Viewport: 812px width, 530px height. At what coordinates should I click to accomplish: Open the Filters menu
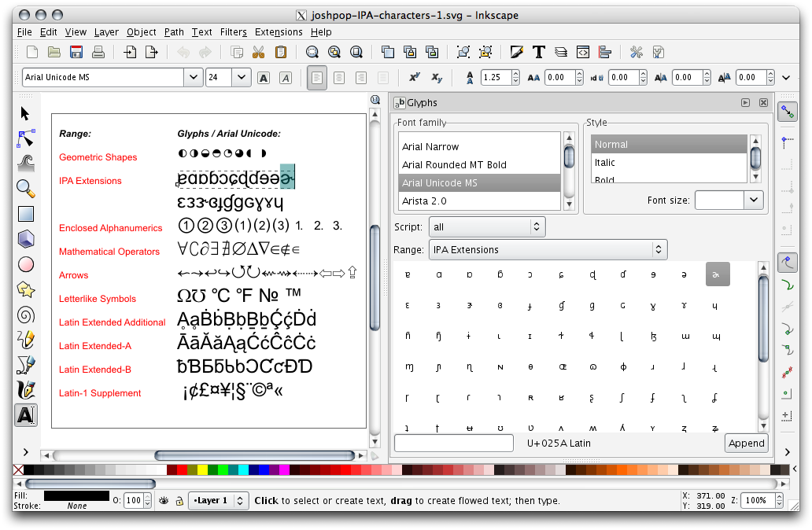[233, 32]
